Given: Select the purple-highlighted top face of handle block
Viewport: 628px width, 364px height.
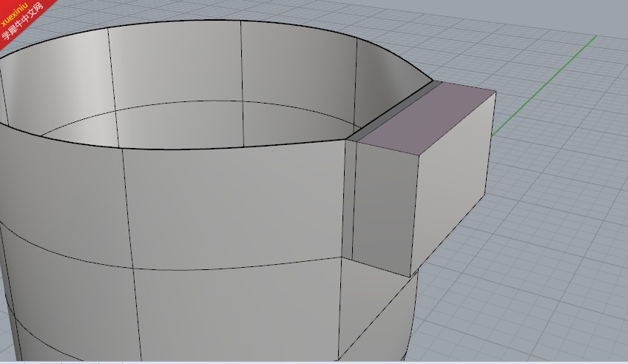Looking at the screenshot, I should coord(427,118).
